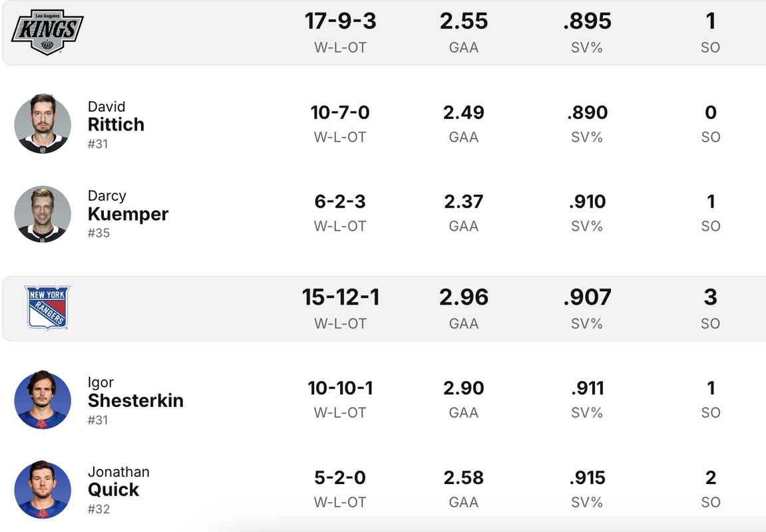Select the Darcy Kuemper player name
The image size is (766, 532).
click(x=128, y=206)
